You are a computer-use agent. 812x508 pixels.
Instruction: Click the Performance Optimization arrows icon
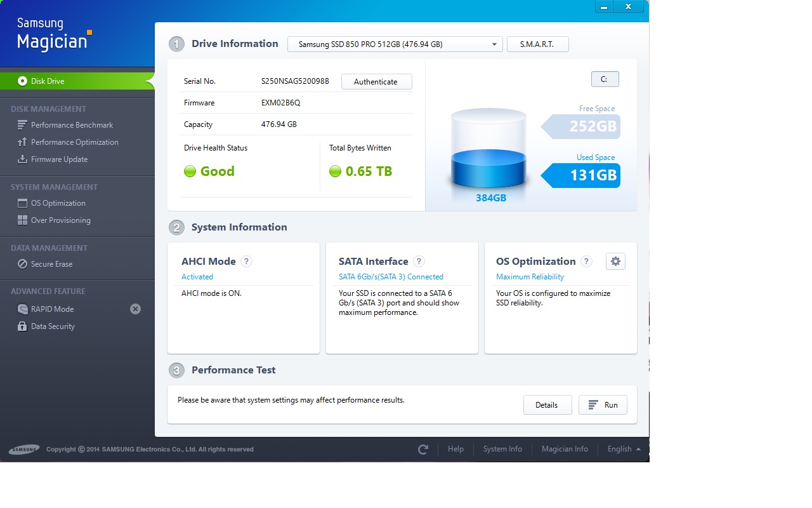click(x=22, y=142)
